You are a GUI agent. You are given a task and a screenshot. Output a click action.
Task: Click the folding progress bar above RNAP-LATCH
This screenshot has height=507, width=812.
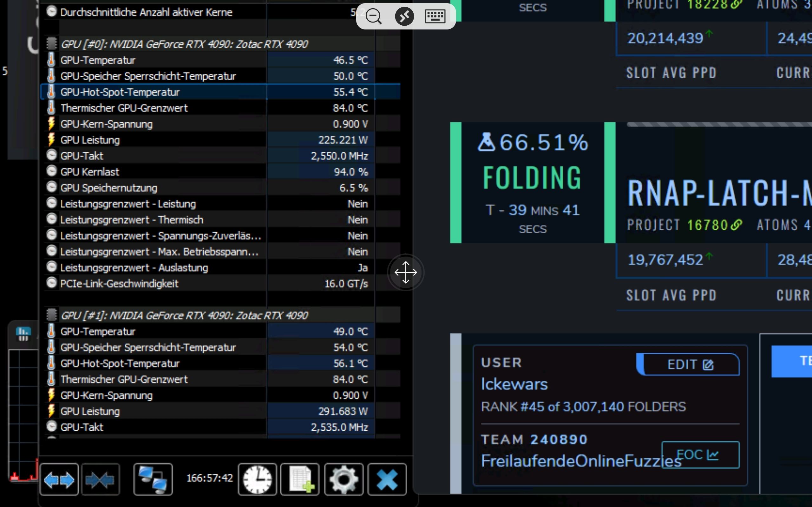click(718, 125)
